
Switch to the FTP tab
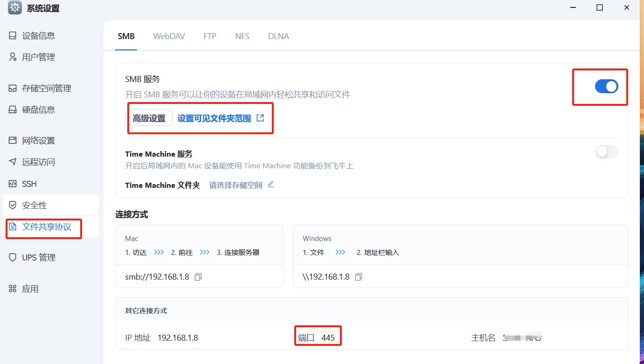(210, 36)
